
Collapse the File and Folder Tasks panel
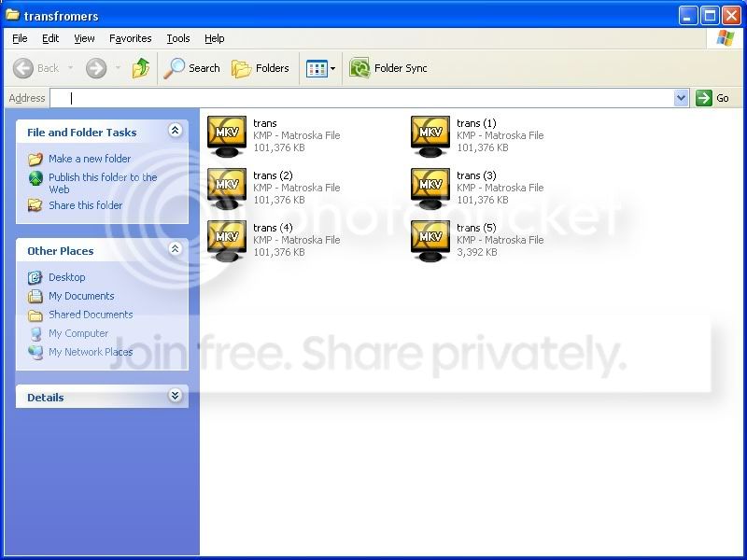click(x=175, y=130)
